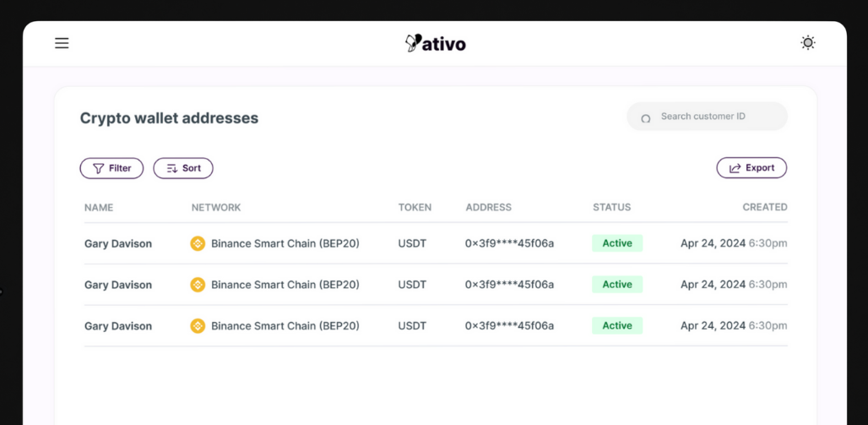
Task: Click the Binance coin icon in the top row
Action: [198, 244]
